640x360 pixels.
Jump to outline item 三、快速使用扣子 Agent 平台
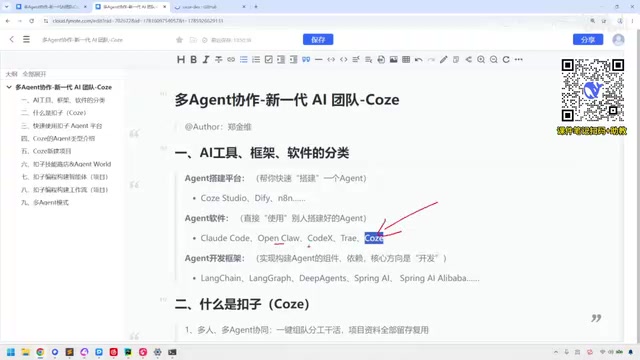[x=62, y=126]
